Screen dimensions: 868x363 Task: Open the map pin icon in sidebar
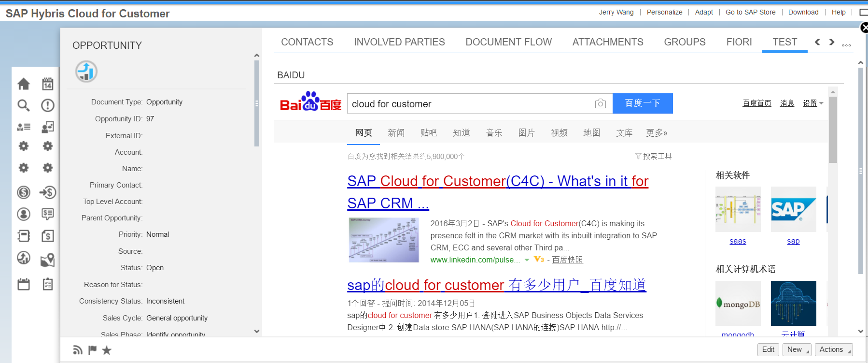tap(47, 260)
